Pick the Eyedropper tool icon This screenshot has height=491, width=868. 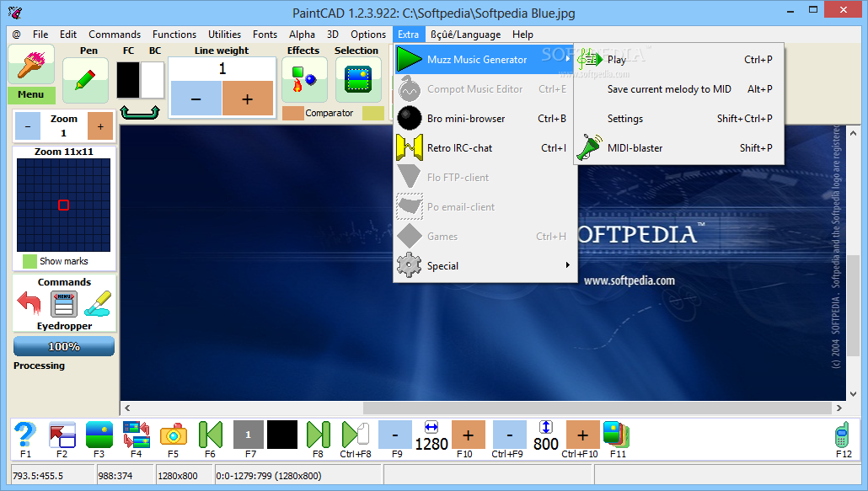99,303
